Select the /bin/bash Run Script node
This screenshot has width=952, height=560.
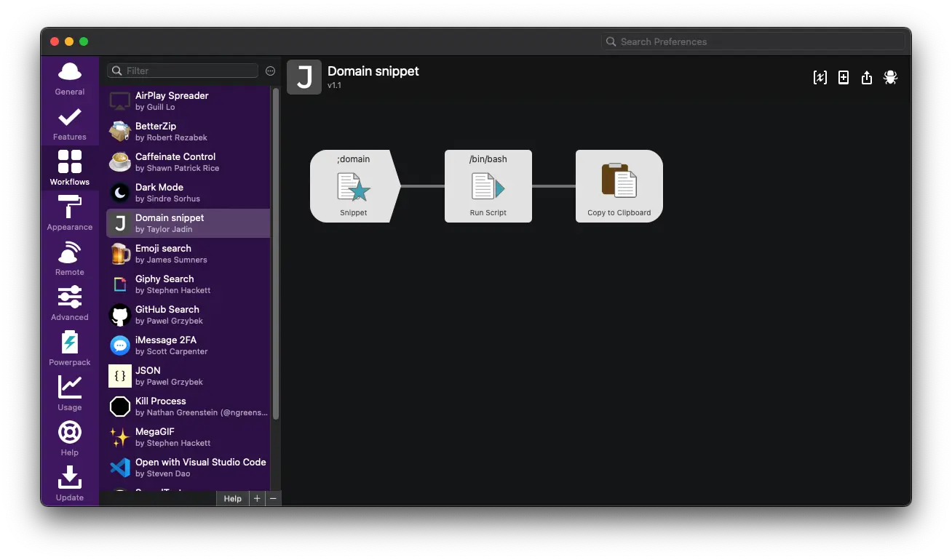488,186
